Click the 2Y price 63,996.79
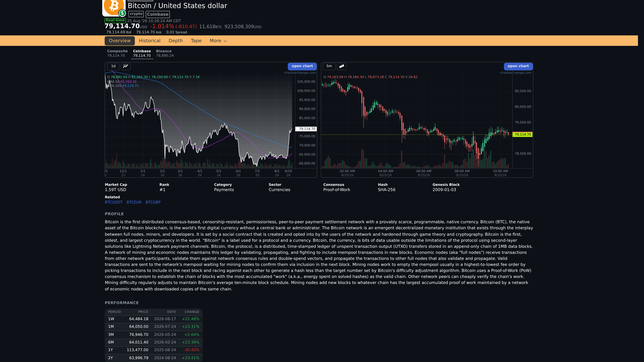644x362 pixels. click(138, 358)
